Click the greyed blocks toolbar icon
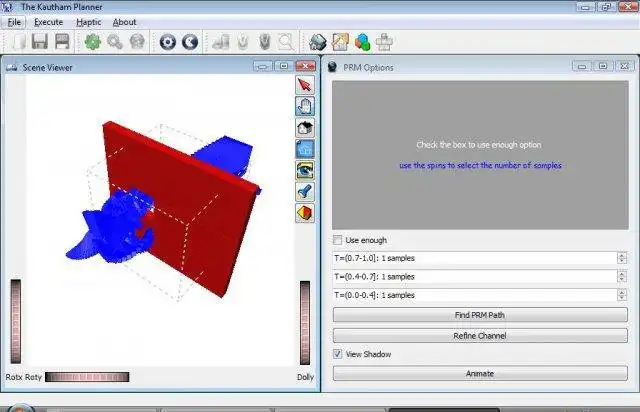 (221, 42)
